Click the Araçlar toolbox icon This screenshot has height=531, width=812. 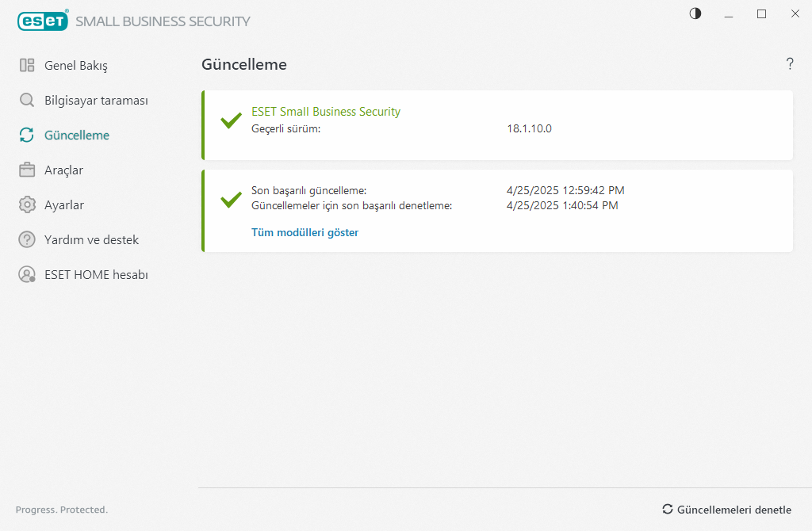pos(27,170)
